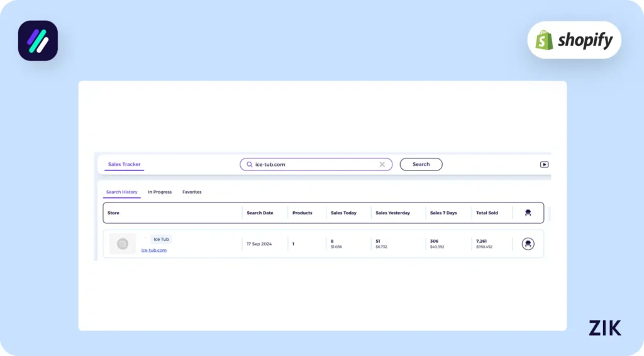Image resolution: width=644 pixels, height=356 pixels.
Task: Click the spy icon in table header
Action: pyautogui.click(x=528, y=213)
